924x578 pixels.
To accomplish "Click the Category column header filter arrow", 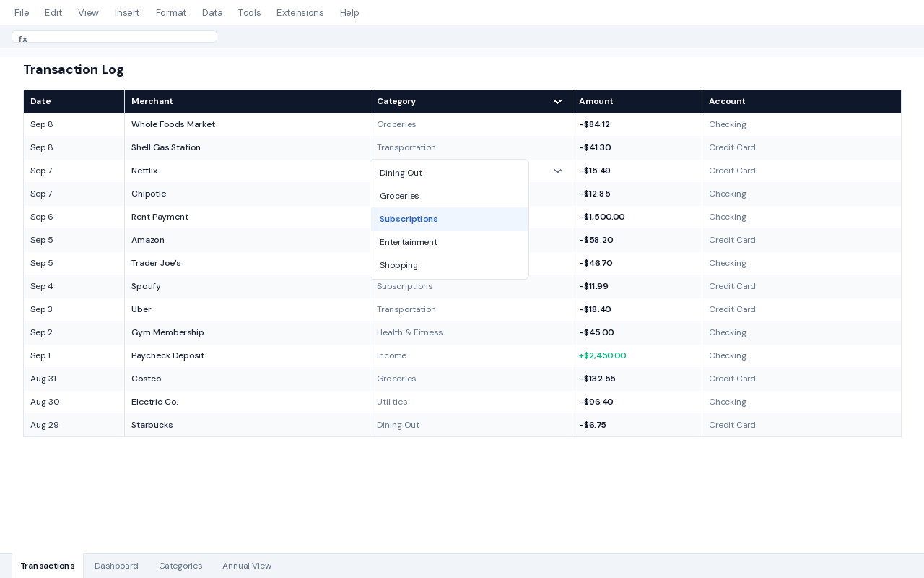I will click(557, 102).
